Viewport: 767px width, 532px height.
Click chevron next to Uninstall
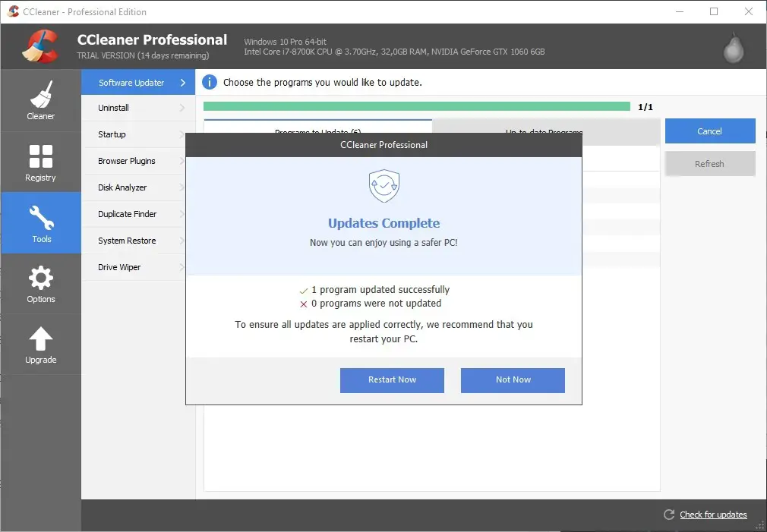[182, 108]
